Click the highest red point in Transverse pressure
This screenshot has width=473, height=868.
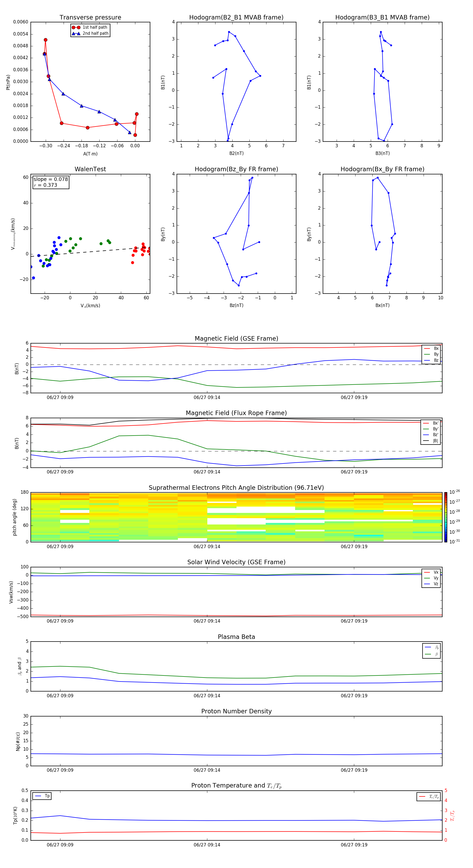coord(45,40)
